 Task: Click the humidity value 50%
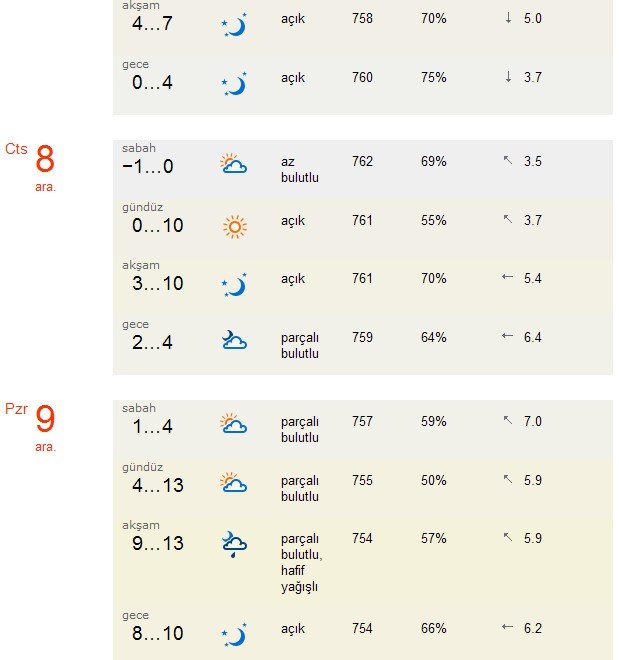point(433,480)
